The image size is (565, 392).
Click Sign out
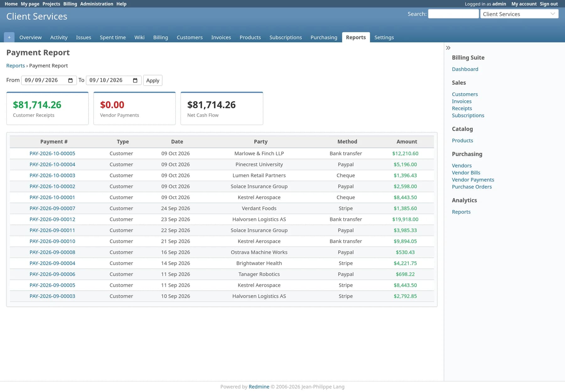[x=549, y=4]
